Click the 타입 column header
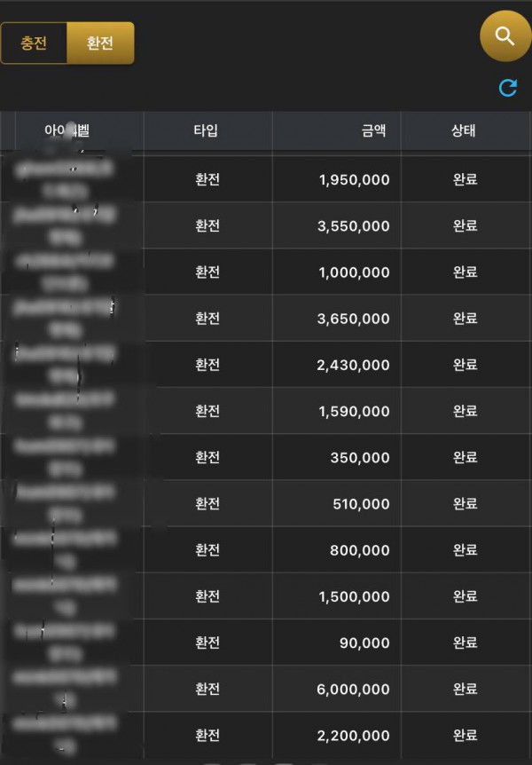 point(207,131)
